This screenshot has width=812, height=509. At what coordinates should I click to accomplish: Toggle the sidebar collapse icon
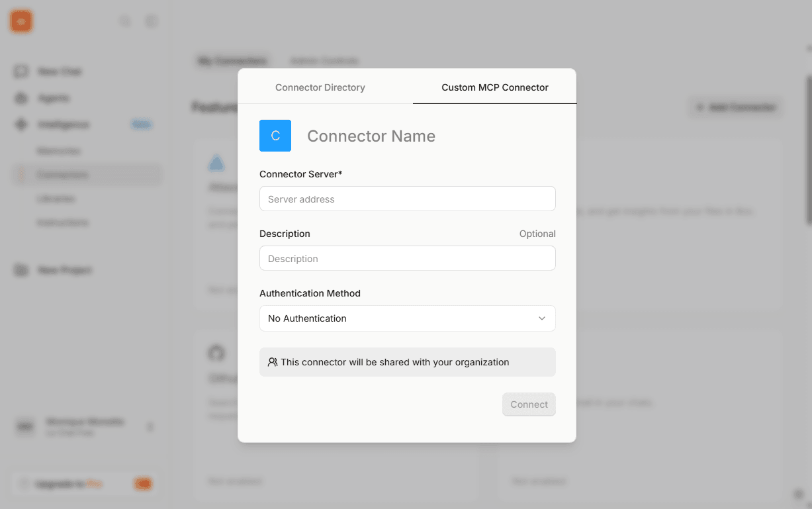151,21
